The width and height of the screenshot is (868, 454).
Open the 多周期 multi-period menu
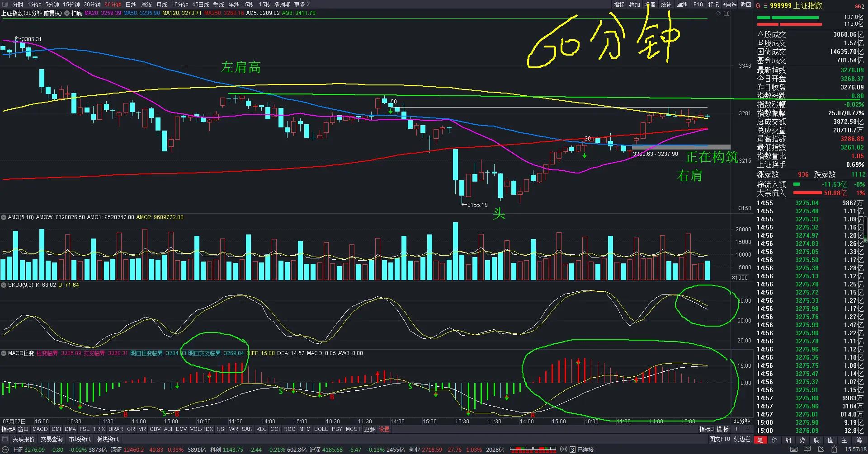[282, 5]
